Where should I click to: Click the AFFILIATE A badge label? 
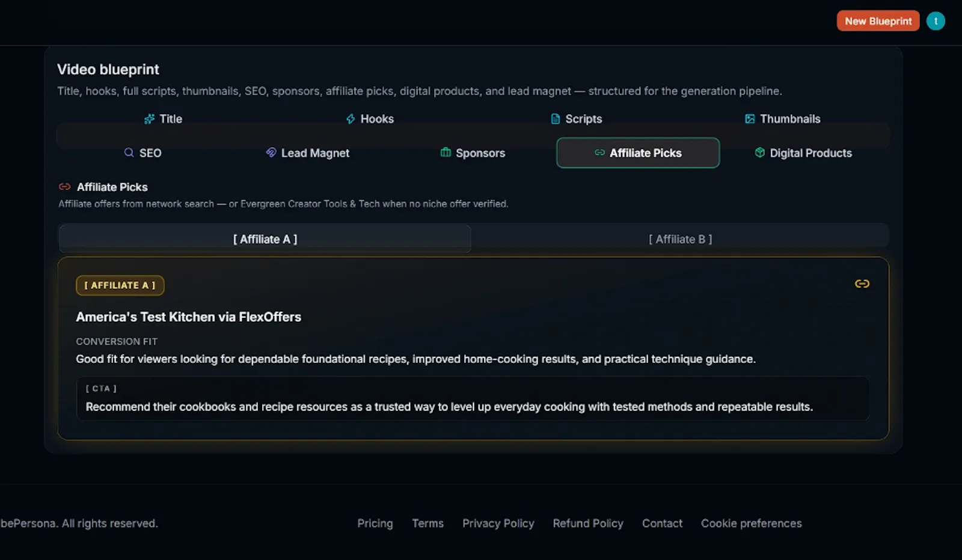coord(120,285)
